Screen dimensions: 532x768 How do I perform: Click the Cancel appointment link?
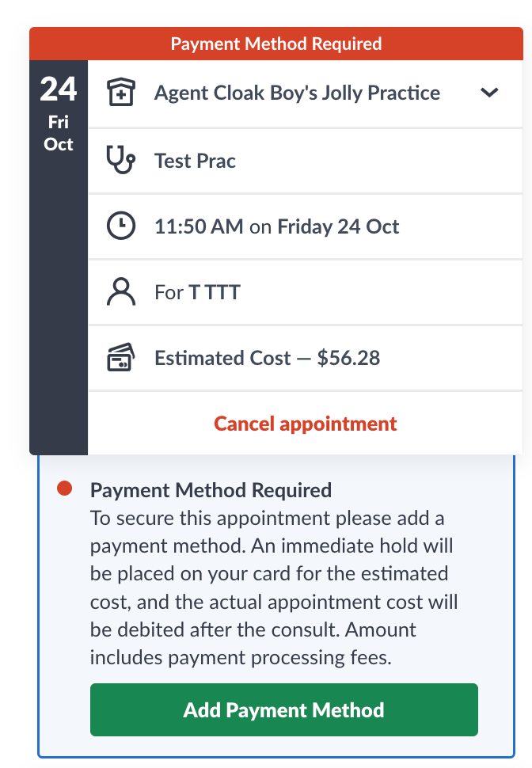tap(306, 424)
